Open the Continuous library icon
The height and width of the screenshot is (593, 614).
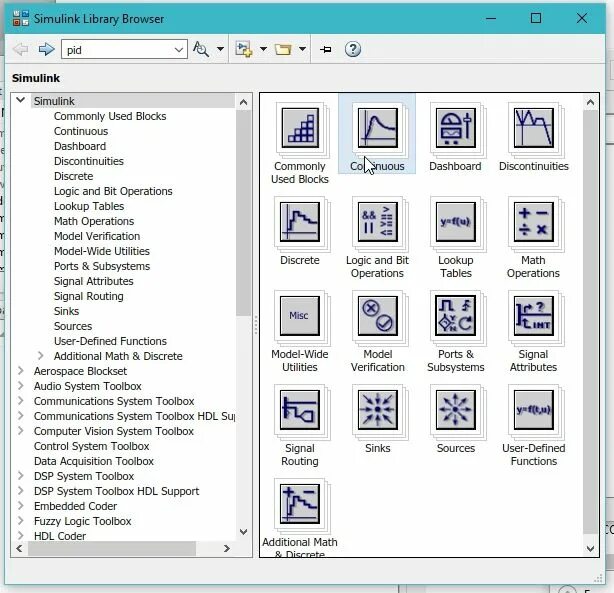377,128
